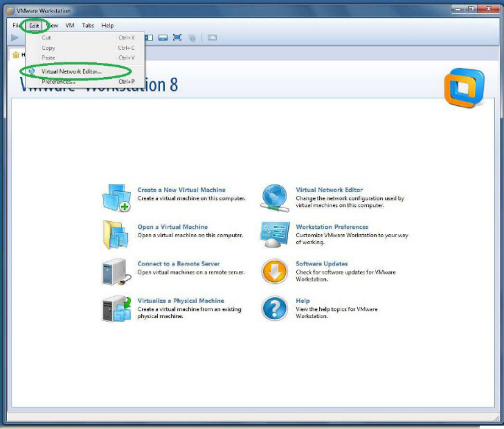This screenshot has width=504, height=429.
Task: Click the Help link on home page
Action: [x=302, y=300]
